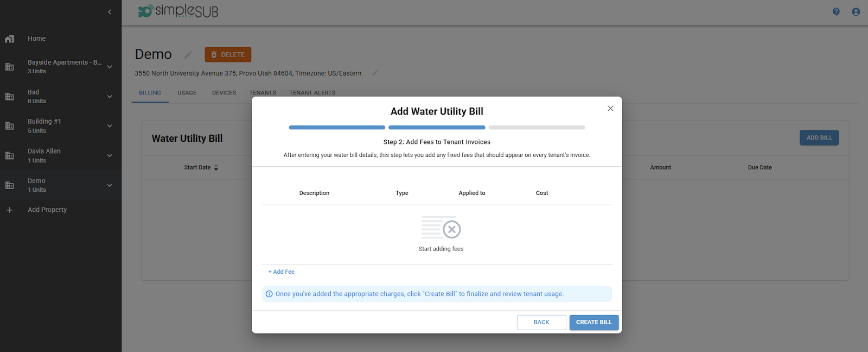Expand the Davis Allen property
The width and height of the screenshot is (868, 352).
pyautogui.click(x=110, y=156)
